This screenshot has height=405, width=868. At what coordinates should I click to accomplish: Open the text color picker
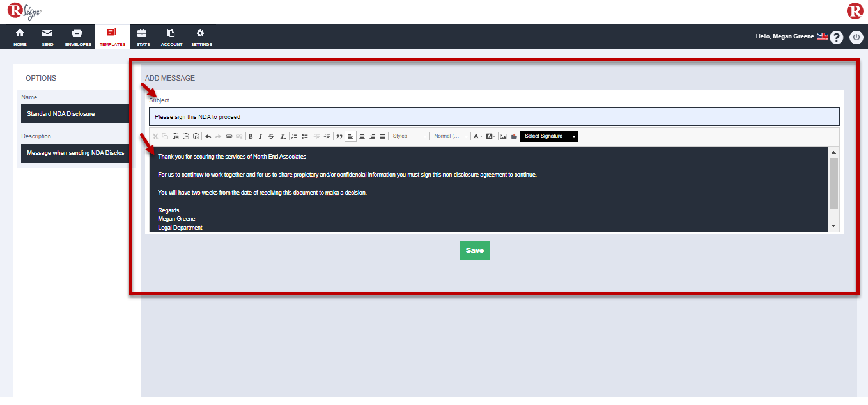[477, 136]
